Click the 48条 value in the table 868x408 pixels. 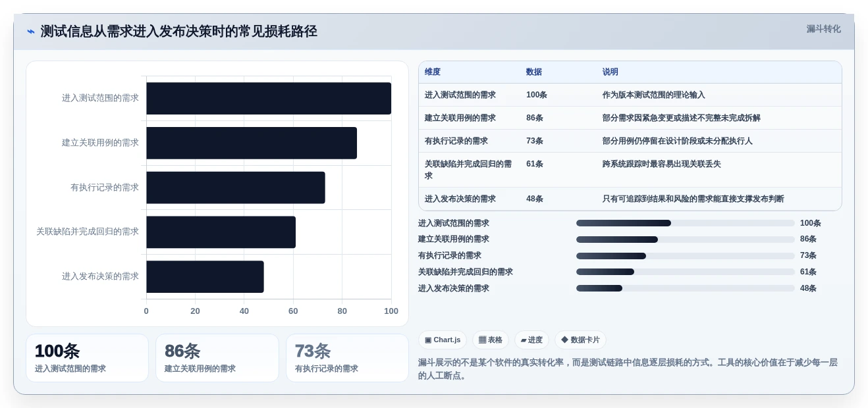tap(535, 199)
